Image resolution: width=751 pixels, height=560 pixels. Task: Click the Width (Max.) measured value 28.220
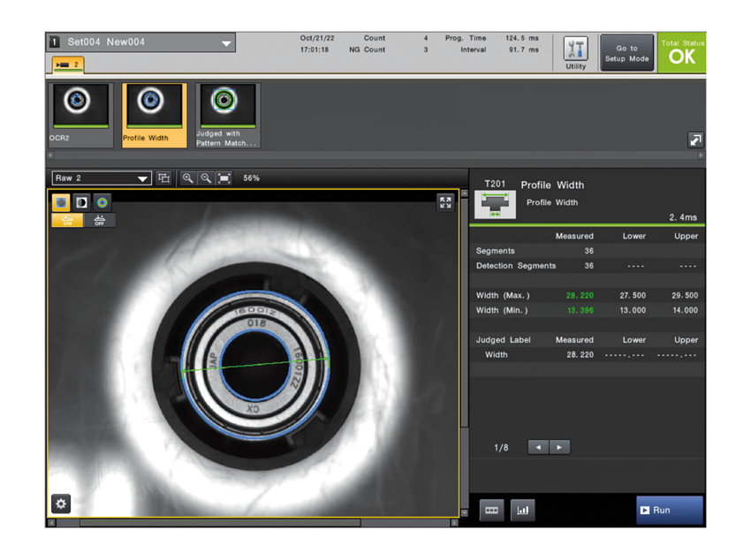(580, 295)
